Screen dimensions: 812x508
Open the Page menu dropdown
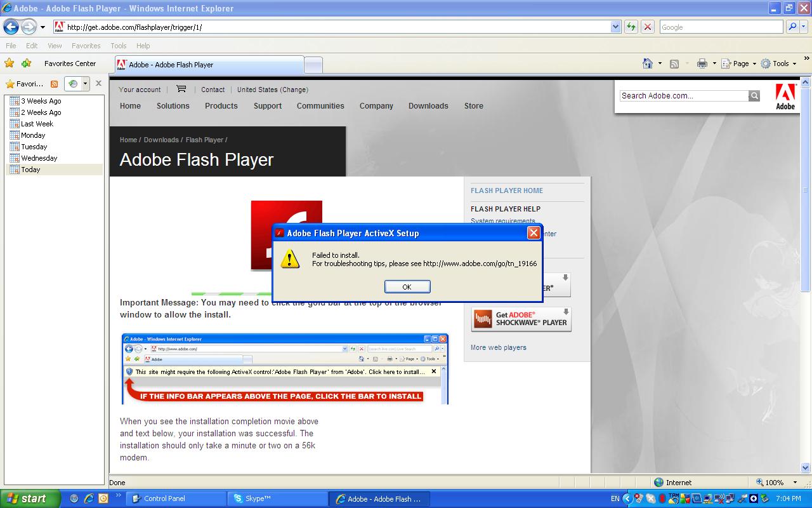pos(739,63)
